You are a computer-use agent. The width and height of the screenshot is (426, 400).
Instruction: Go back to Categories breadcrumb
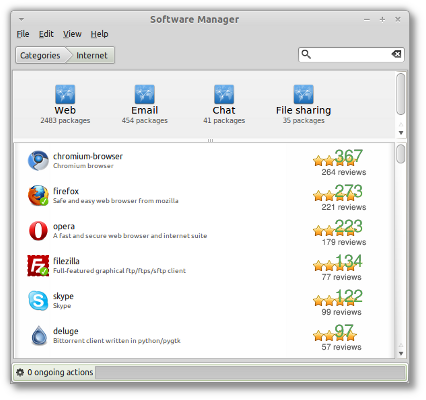pyautogui.click(x=40, y=55)
